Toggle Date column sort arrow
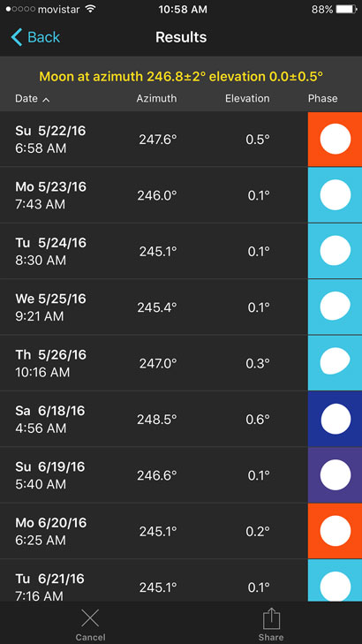Screen dimensions: 362x644 pos(46,100)
